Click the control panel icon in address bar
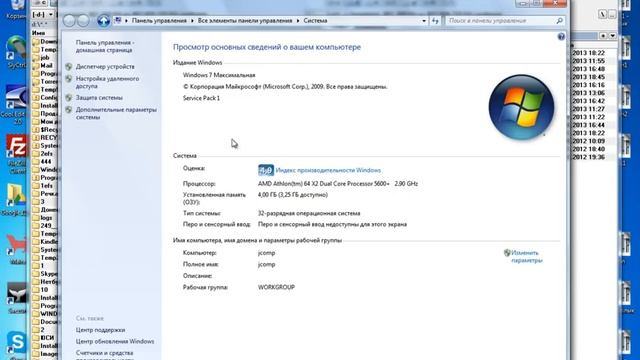This screenshot has height=360, width=640. (118, 20)
